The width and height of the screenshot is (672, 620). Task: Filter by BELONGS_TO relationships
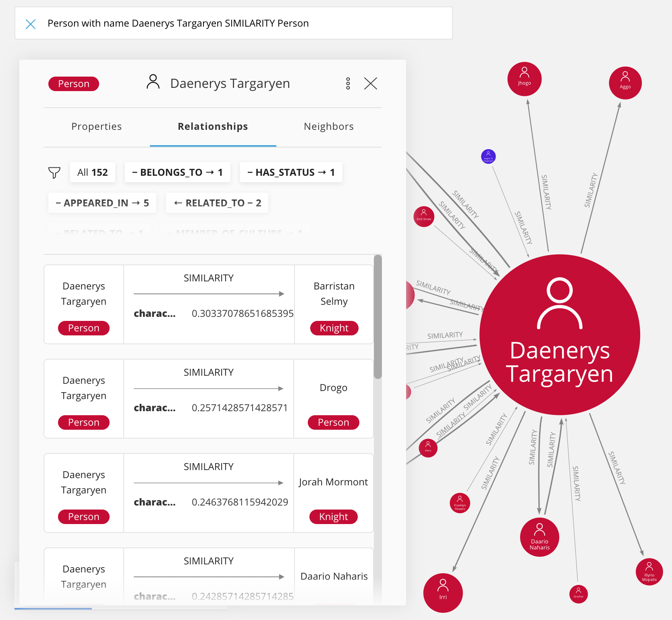(178, 173)
